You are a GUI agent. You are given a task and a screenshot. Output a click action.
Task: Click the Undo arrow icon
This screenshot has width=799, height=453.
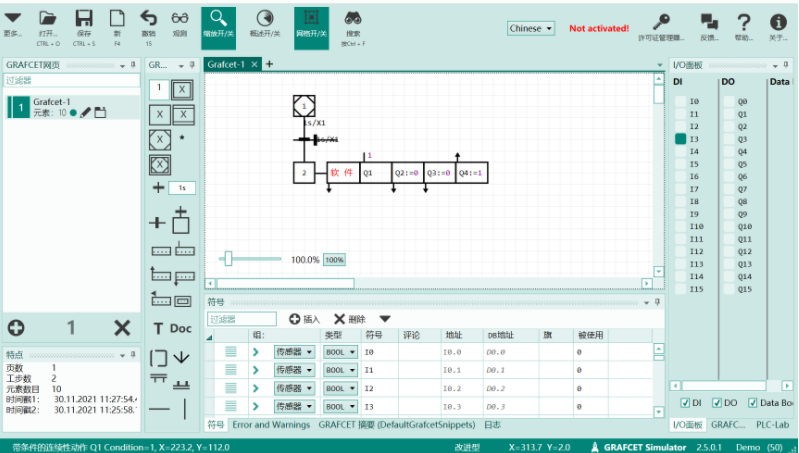pos(148,20)
